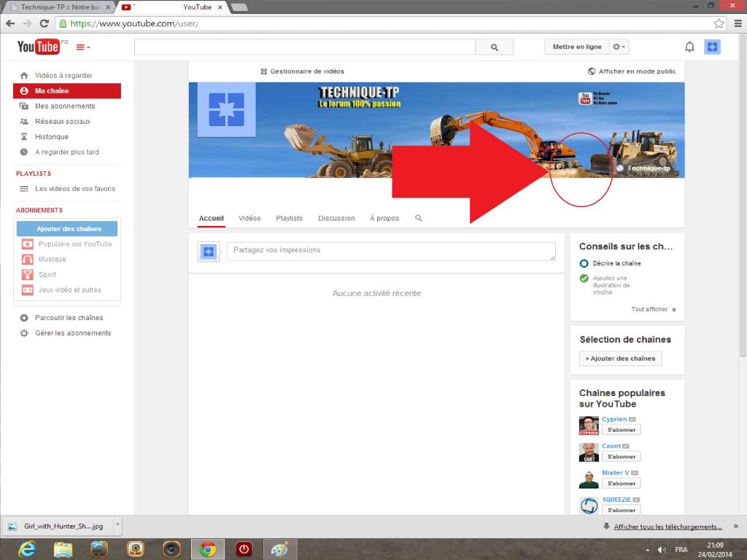Screen dimensions: 747x560
Task: Open Historique in the sidebar
Action: click(x=52, y=136)
